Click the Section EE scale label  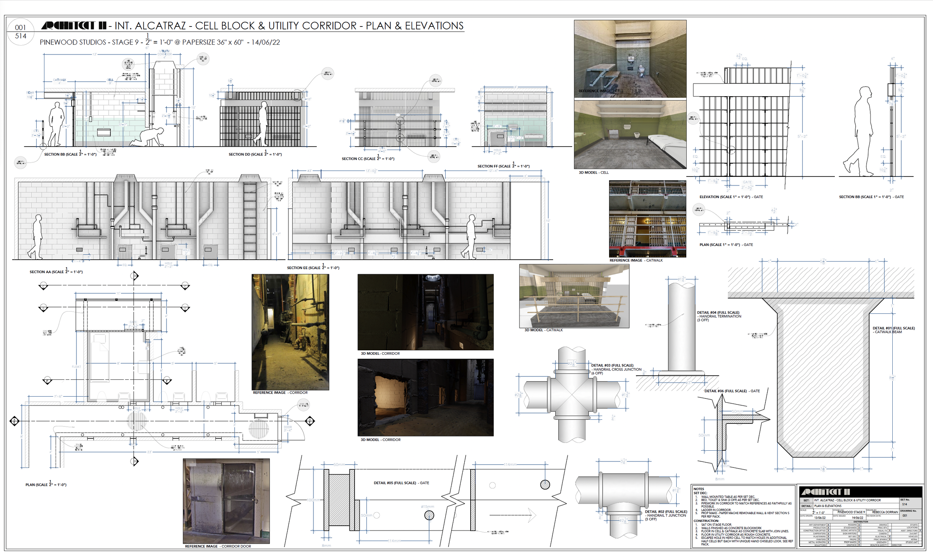312,268
